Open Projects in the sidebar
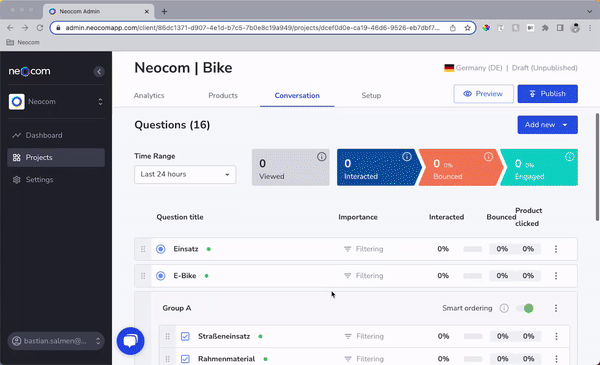This screenshot has height=365, width=600. [56, 158]
